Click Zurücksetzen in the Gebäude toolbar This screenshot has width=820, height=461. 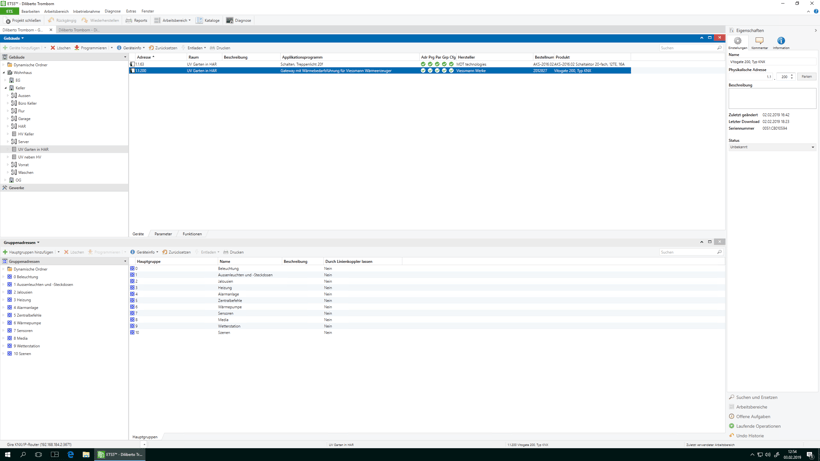pyautogui.click(x=163, y=48)
